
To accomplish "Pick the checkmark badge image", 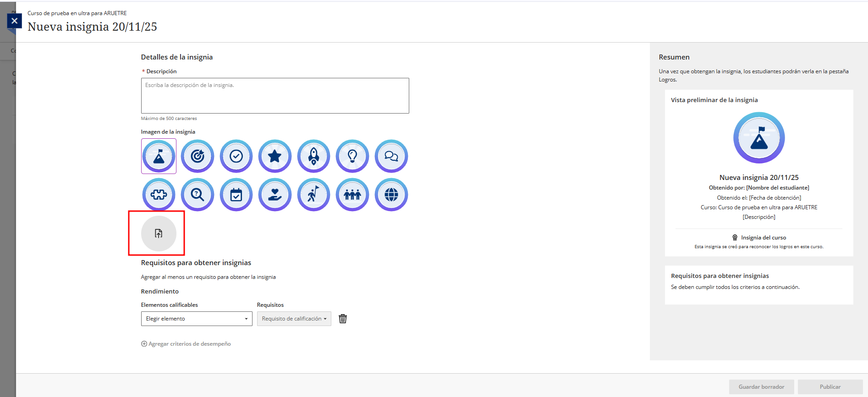I will click(236, 156).
